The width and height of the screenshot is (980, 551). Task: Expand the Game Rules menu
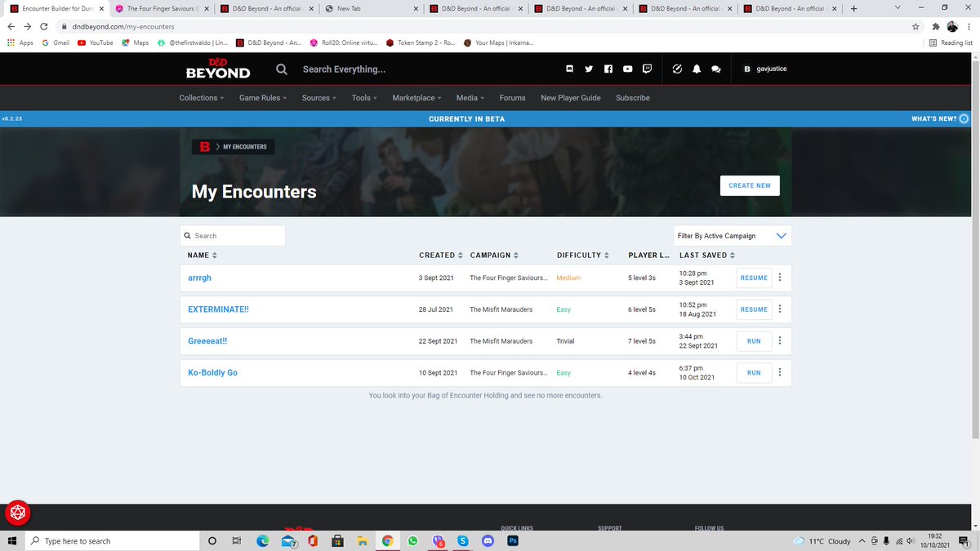[264, 98]
